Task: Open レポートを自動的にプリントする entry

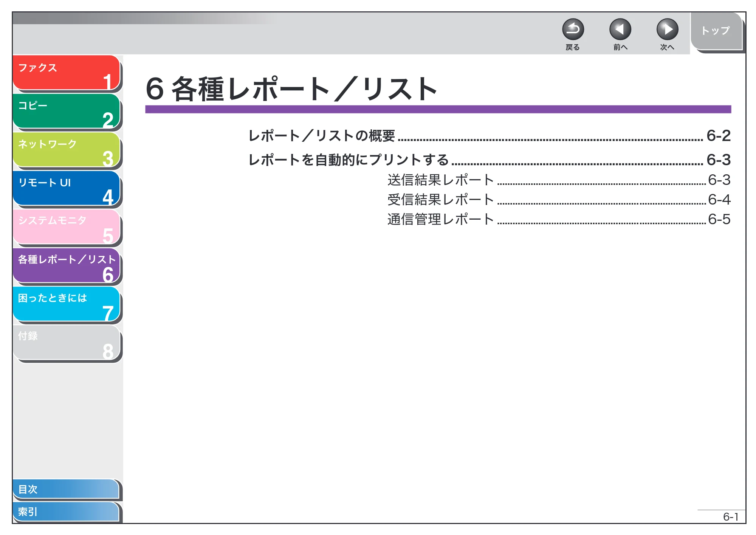Action: tap(490, 160)
